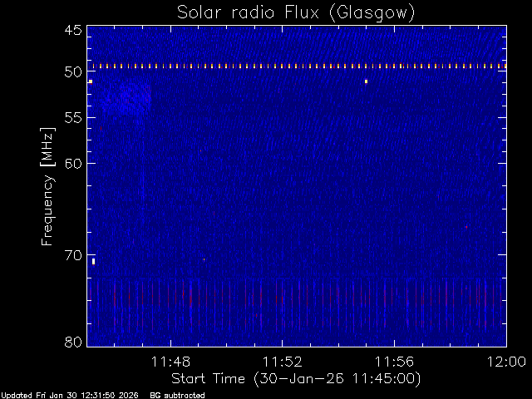Click the '60' frequency tick label
Screen dimensions: 532x399
pyautogui.click(x=73, y=163)
